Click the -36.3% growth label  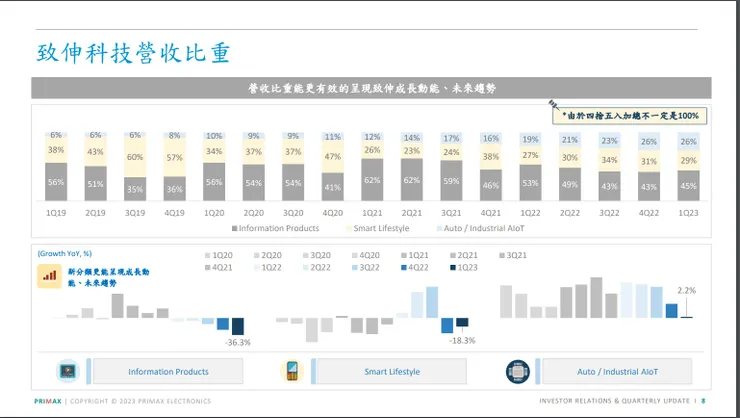coord(238,343)
